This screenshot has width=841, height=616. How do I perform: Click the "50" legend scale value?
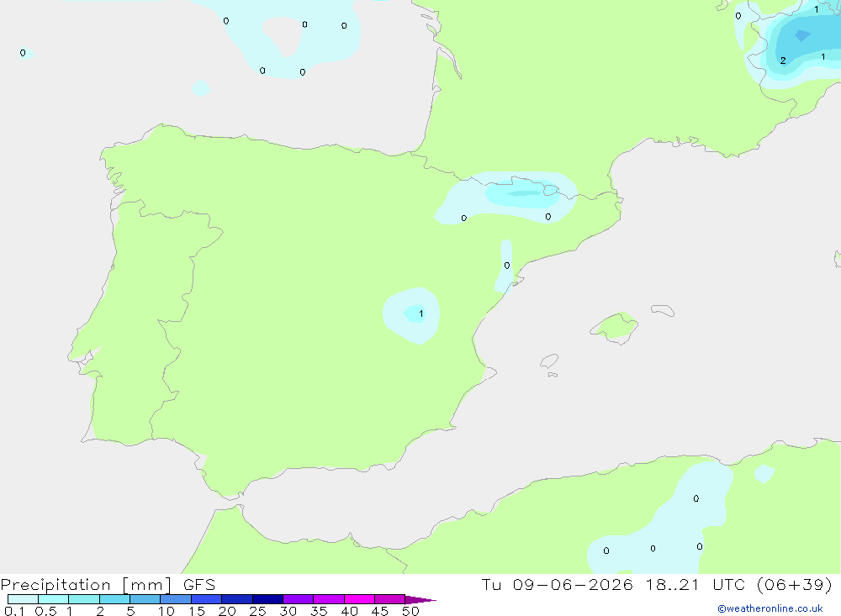pos(410,611)
